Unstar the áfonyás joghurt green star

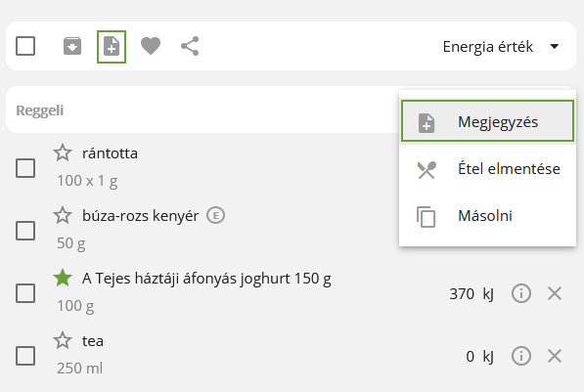63,278
